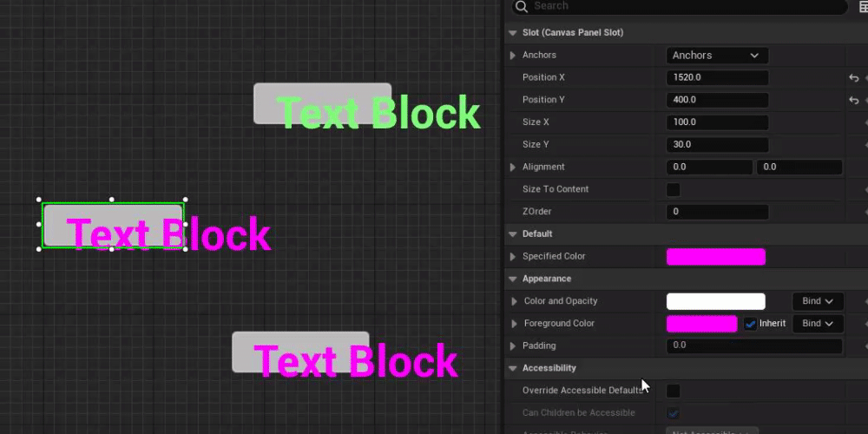Edit the Size Y value field
Viewport: 868px width, 434px height.
pyautogui.click(x=717, y=144)
